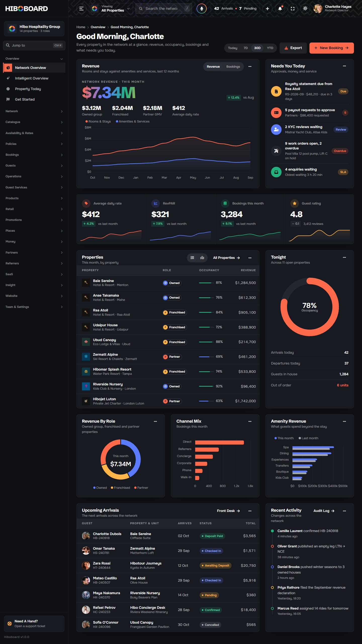Image resolution: width=362 pixels, height=644 pixels.
Task: Click the Get Started flag icon
Action: coord(8,99)
